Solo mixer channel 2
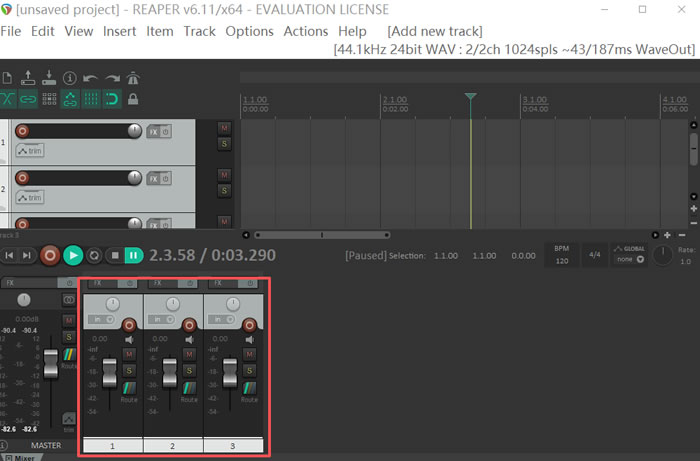 coord(188,370)
